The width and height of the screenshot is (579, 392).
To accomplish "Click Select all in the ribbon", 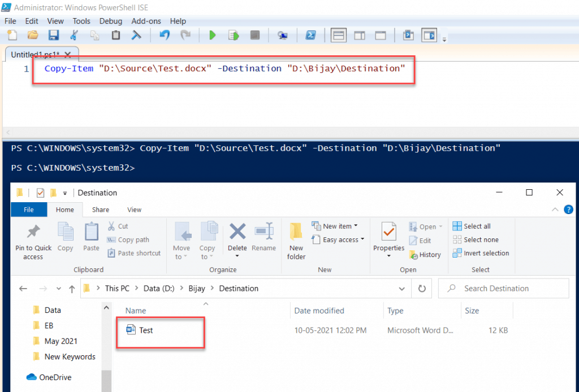I will click(x=472, y=226).
